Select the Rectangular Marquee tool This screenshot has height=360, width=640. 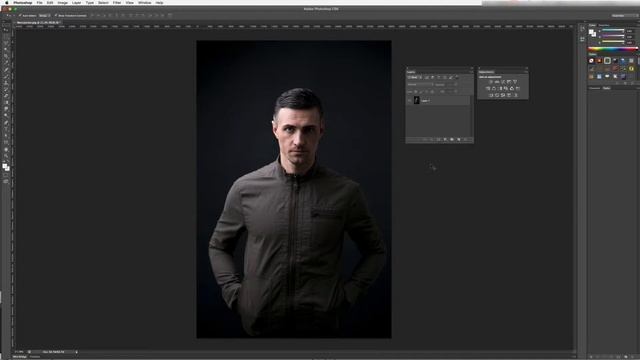[x=6, y=36]
